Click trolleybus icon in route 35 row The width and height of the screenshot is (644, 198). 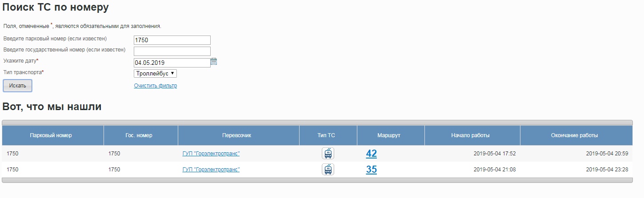point(328,169)
